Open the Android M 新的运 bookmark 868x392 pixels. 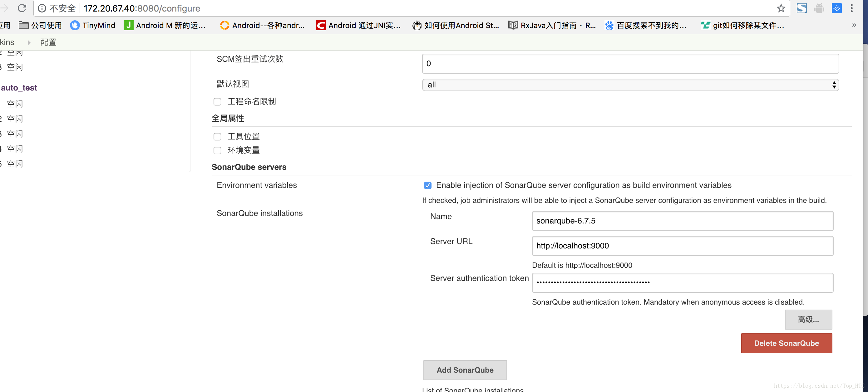click(x=165, y=25)
